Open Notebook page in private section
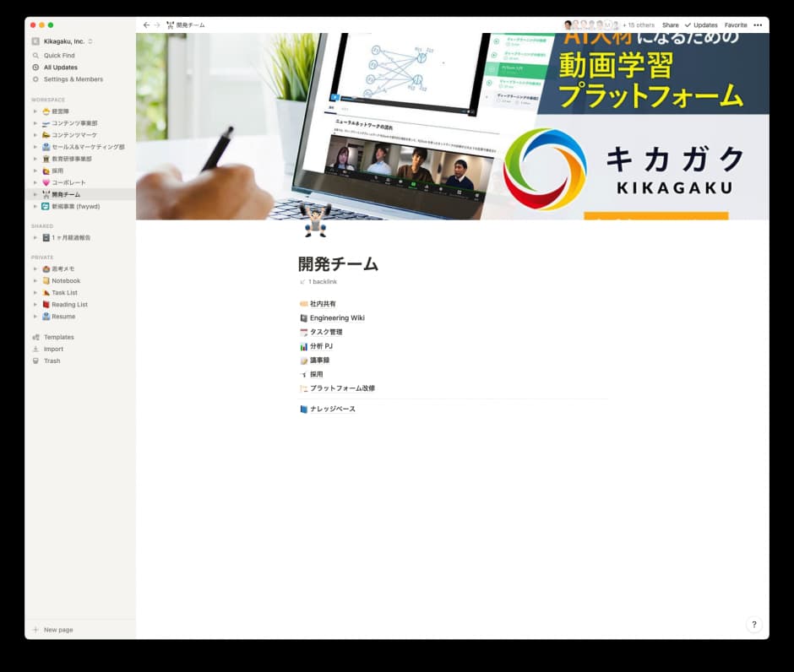This screenshot has height=672, width=794. tap(66, 281)
